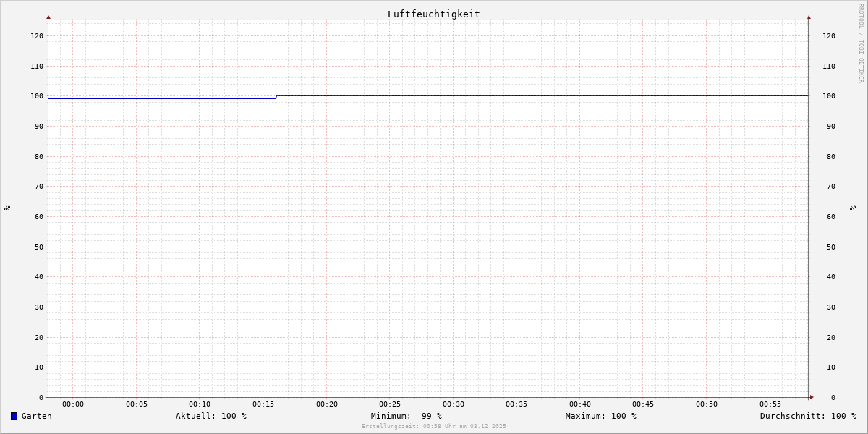Image resolution: width=868 pixels, height=434 pixels.
Task: Click the 00:00 time axis label
Action: [x=73, y=404]
